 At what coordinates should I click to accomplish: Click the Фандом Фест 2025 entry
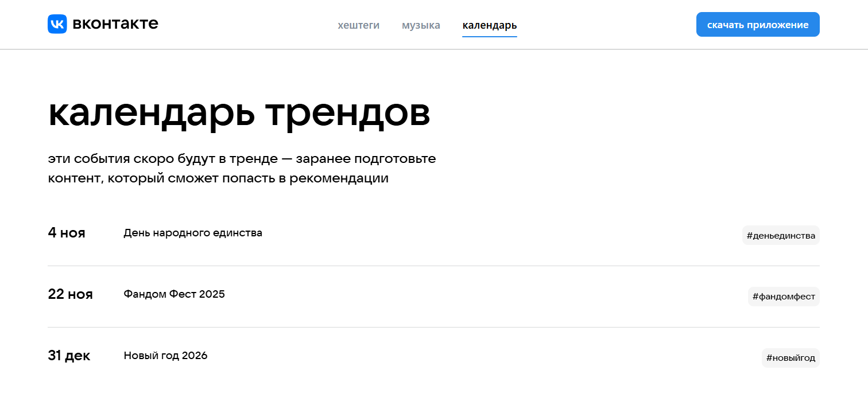pos(174,294)
